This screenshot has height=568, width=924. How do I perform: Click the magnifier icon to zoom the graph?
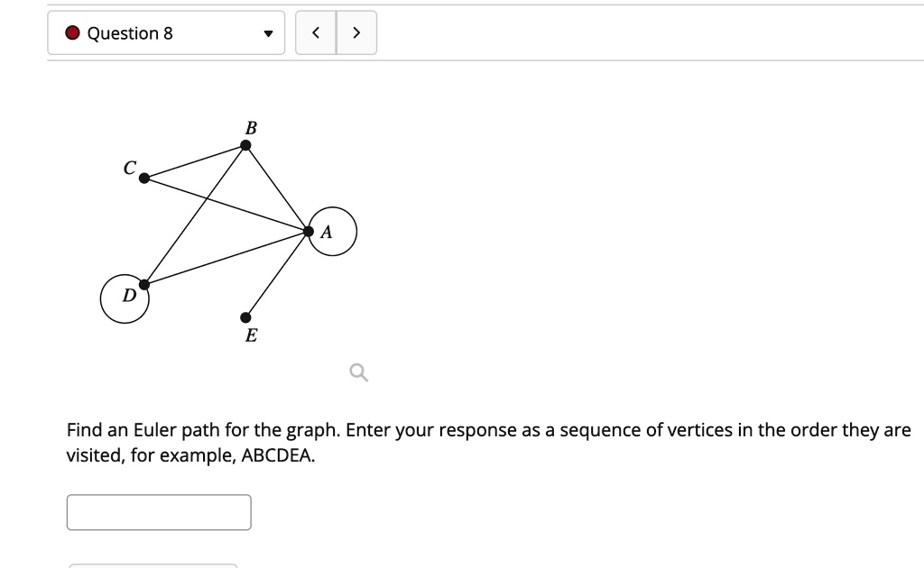356,372
